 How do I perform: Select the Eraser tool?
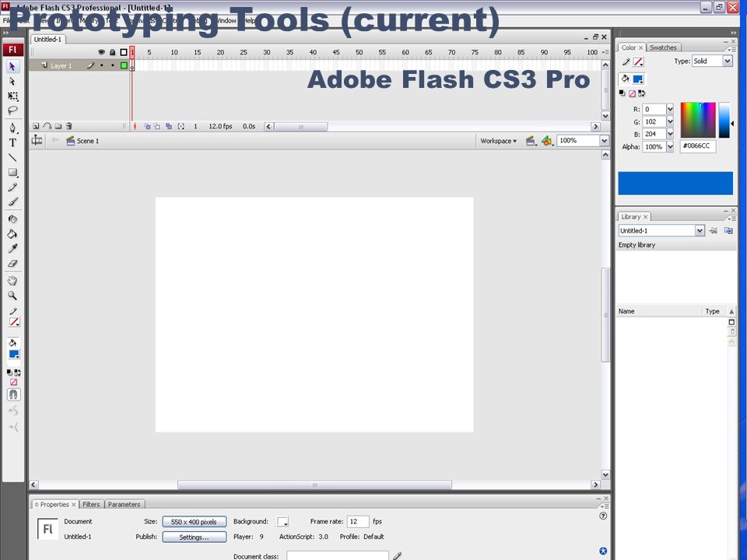pos(13,264)
